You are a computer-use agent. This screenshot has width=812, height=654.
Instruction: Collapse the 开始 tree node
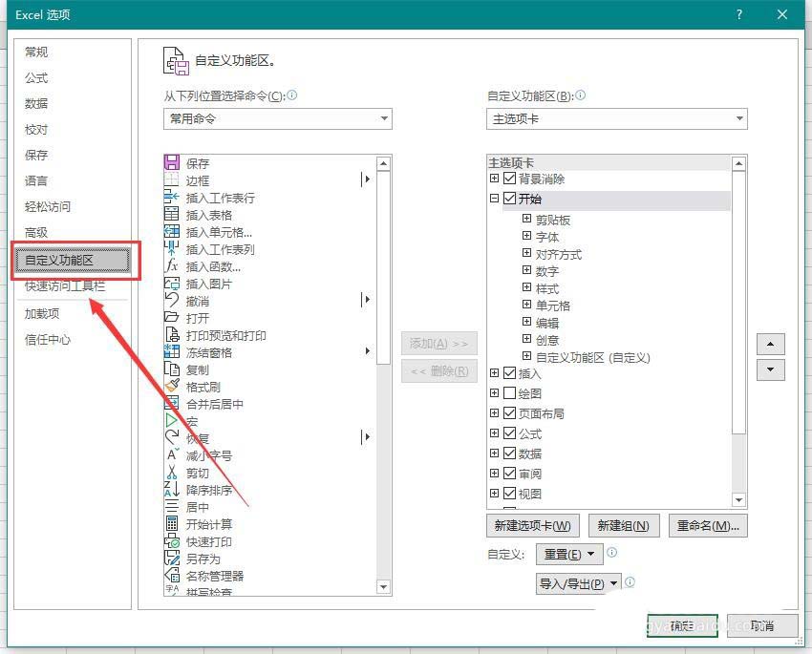pyautogui.click(x=495, y=199)
